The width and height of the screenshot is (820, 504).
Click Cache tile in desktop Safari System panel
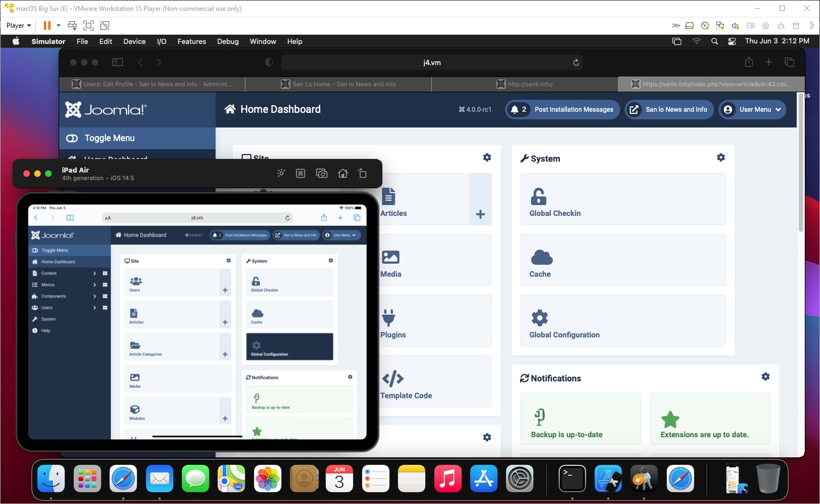(623, 260)
